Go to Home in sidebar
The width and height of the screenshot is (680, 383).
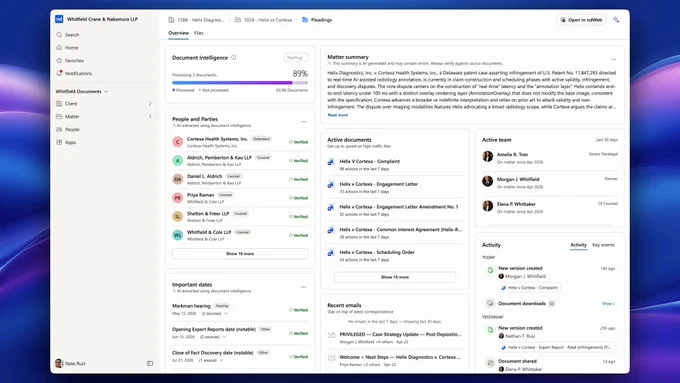67,48
